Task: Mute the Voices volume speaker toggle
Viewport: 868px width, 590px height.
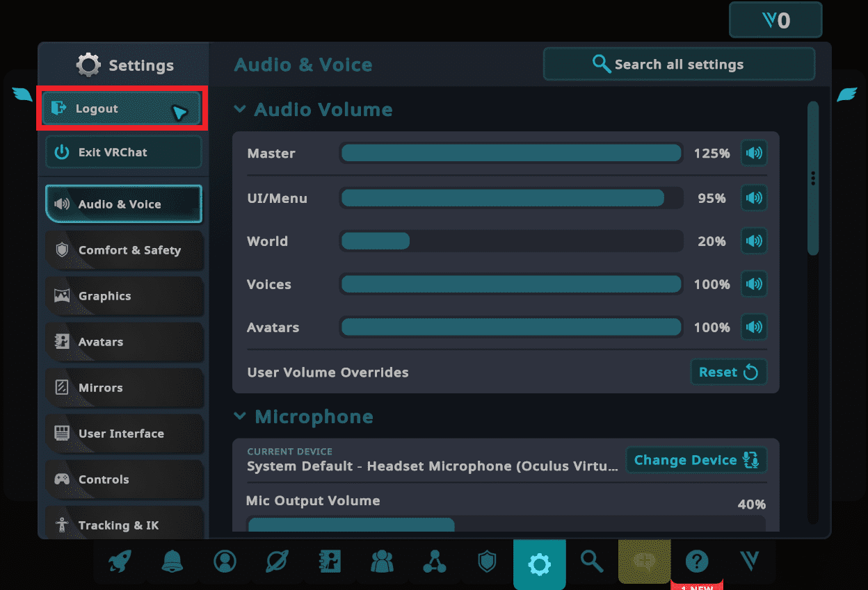Action: pos(754,284)
